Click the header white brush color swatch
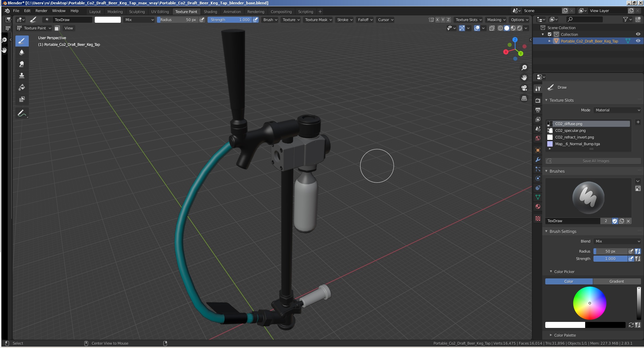This screenshot has height=348, width=644. [x=108, y=20]
